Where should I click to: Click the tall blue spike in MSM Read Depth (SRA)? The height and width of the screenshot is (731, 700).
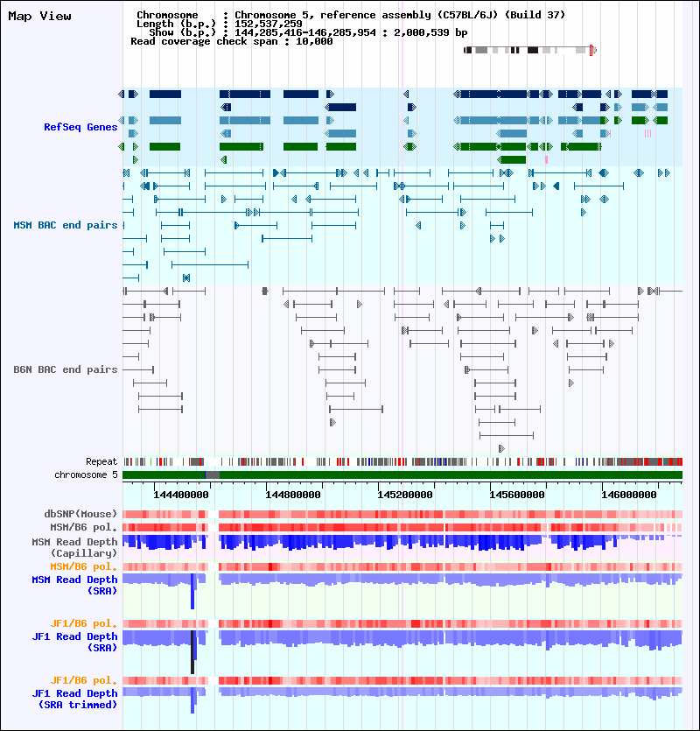coord(192,591)
